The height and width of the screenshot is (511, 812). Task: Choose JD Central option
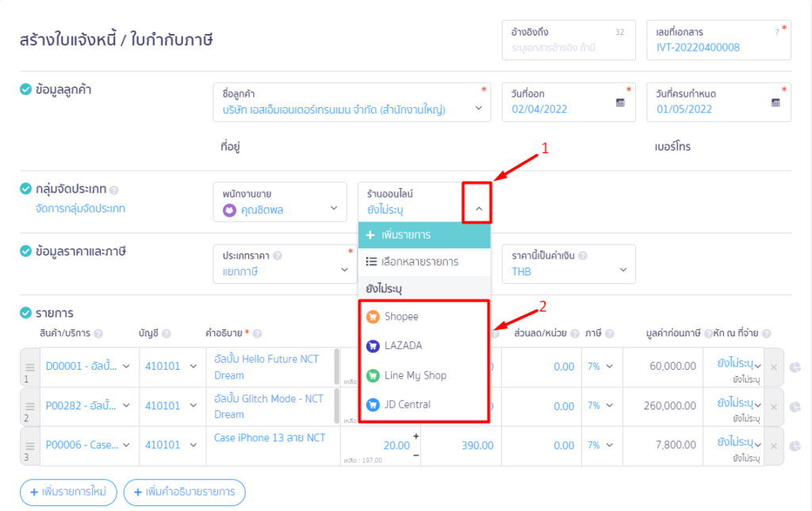[408, 405]
